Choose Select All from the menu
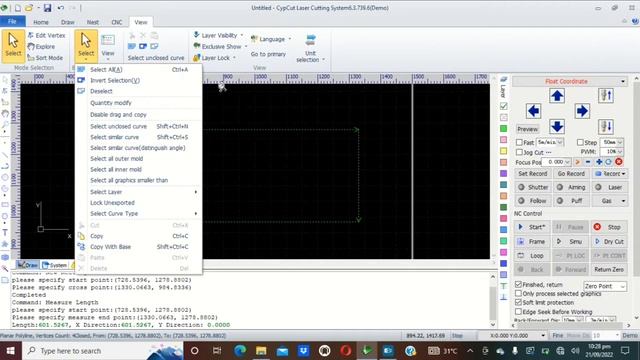This screenshot has height=360, width=640. pyautogui.click(x=138, y=69)
